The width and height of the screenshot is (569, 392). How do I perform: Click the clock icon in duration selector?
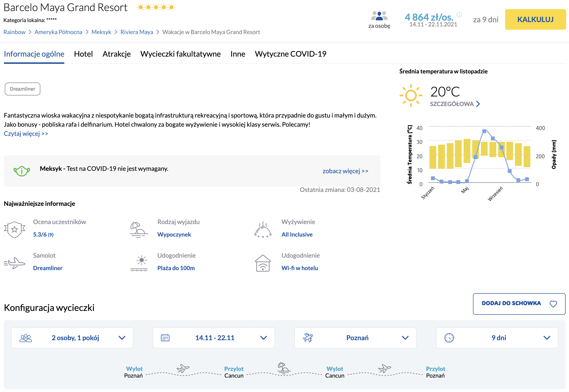(x=449, y=338)
